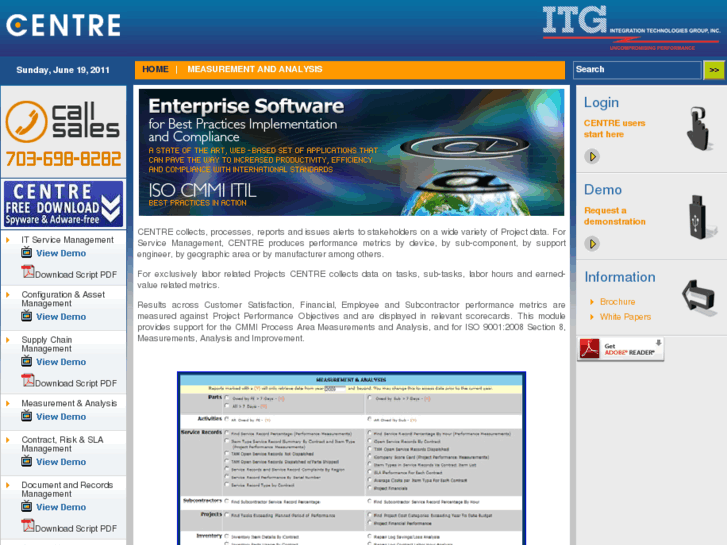Click the Enterprise Software banner image
Image resolution: width=727 pixels, height=545 pixels.
click(351, 152)
